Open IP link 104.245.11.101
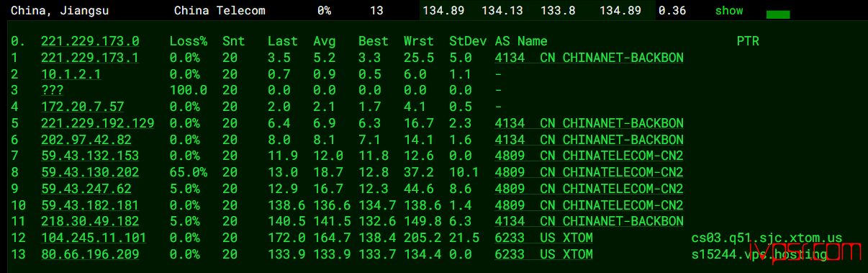Viewport: 868px width, 273px height. pos(94,238)
